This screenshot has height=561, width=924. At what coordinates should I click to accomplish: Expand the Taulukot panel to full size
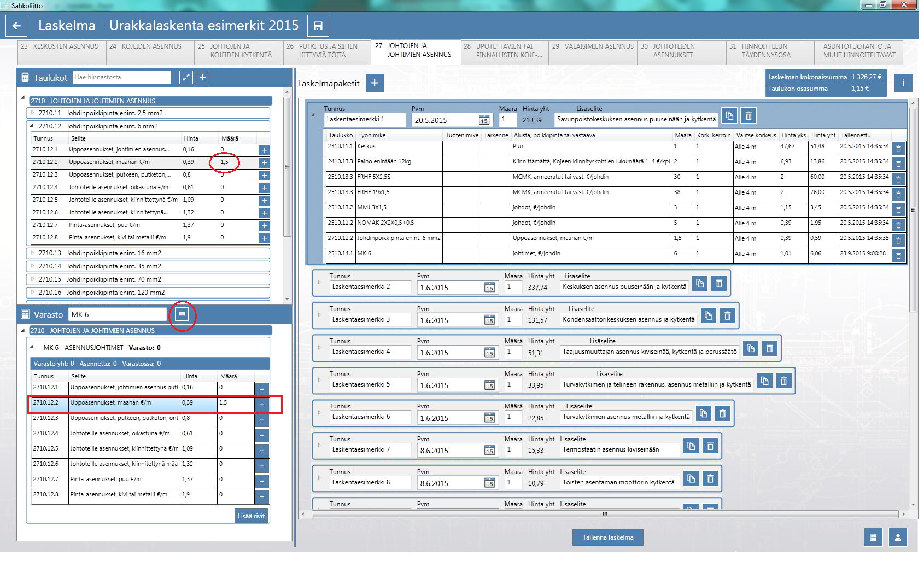click(x=186, y=78)
